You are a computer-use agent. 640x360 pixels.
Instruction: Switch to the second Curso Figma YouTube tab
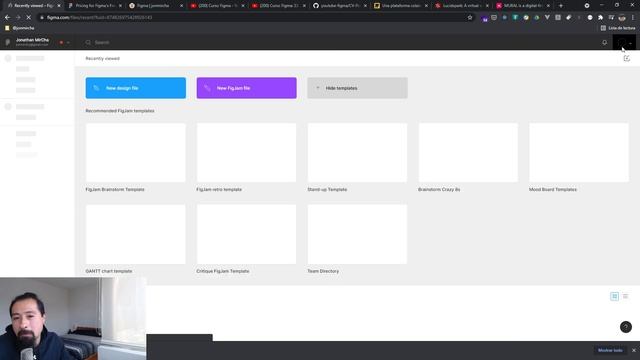click(278, 6)
